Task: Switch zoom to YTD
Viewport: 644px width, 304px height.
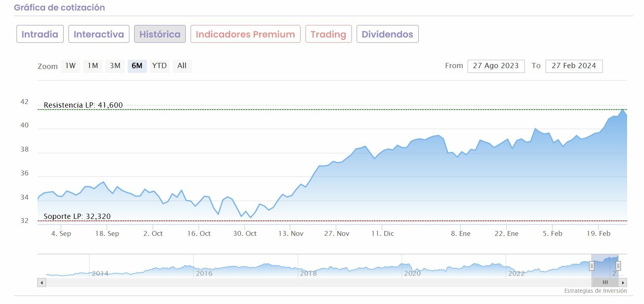Action: click(160, 66)
